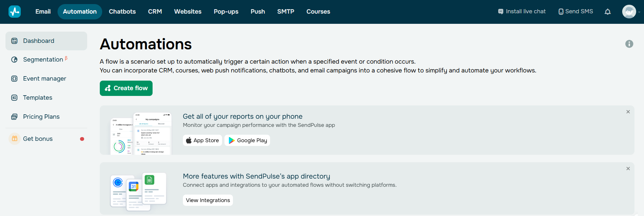Open the Email tab
Image resolution: width=644 pixels, height=216 pixels.
tap(43, 12)
